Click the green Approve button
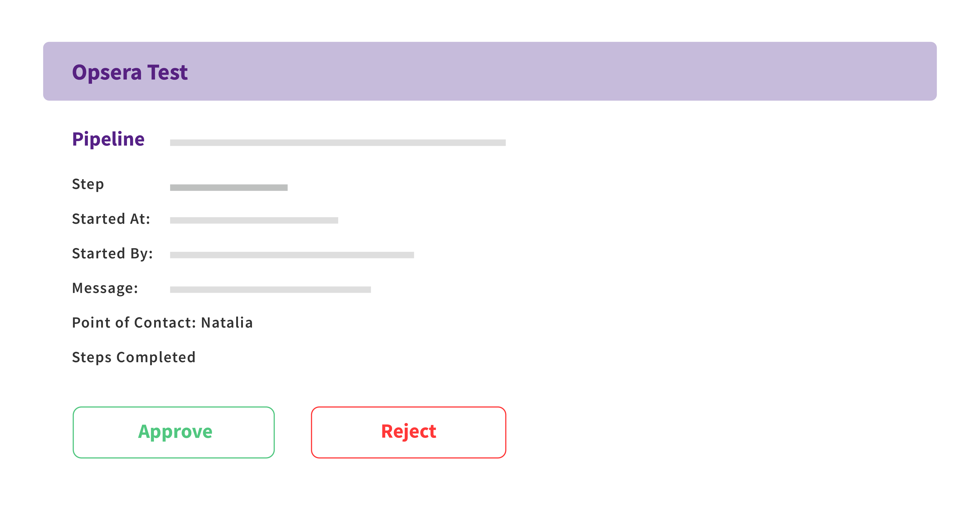This screenshot has height=510, width=980. pyautogui.click(x=173, y=432)
